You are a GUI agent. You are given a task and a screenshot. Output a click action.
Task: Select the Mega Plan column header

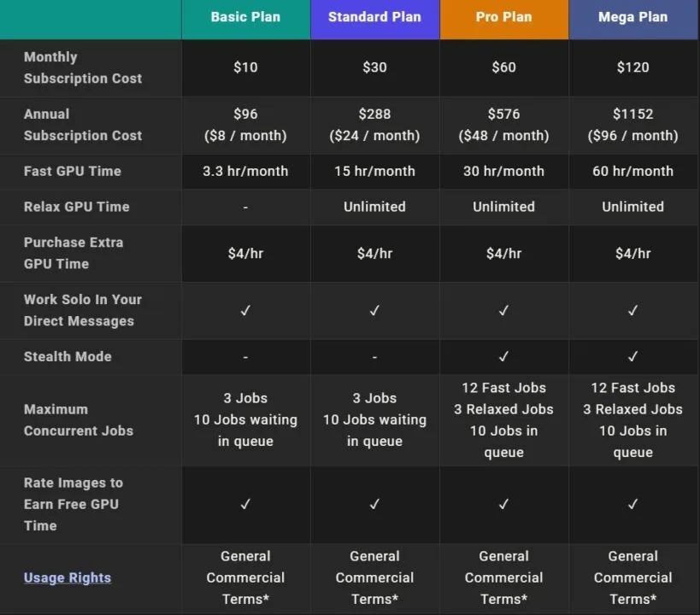[x=632, y=17]
